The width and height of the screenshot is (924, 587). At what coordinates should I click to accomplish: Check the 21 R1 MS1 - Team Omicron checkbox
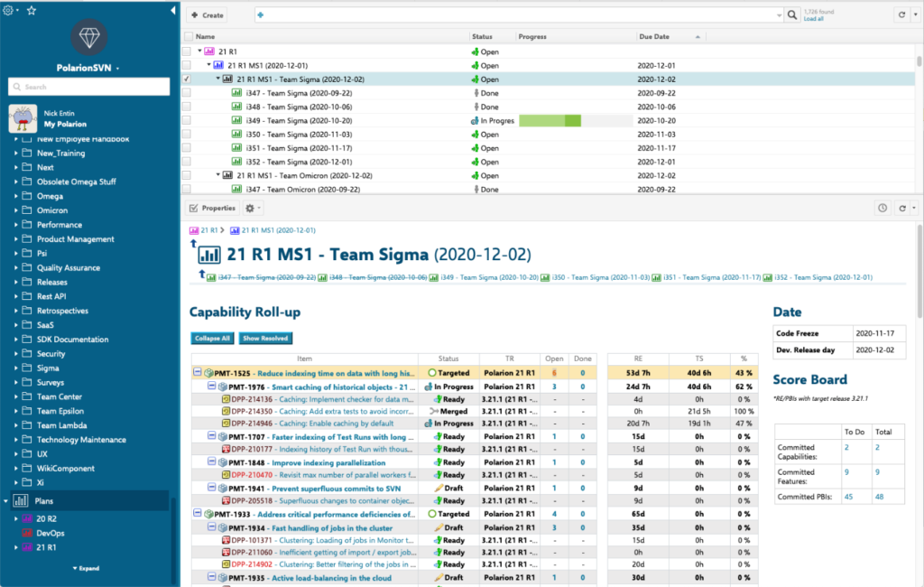(x=187, y=176)
